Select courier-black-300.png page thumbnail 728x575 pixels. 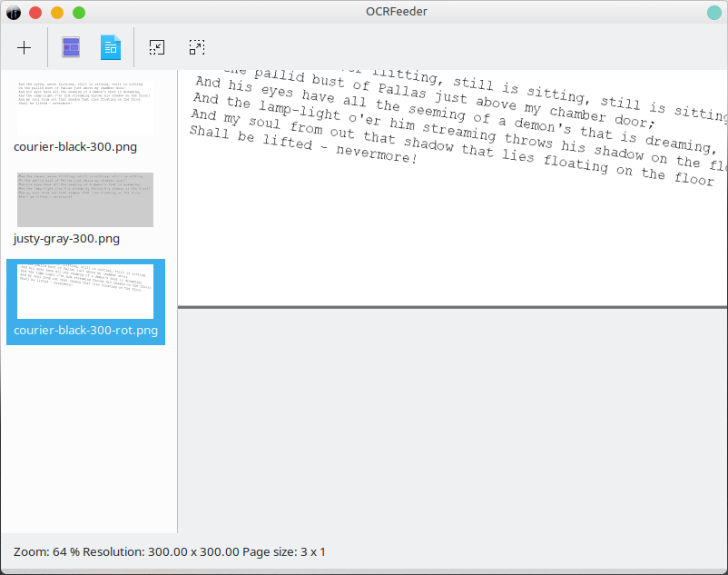(x=85, y=108)
